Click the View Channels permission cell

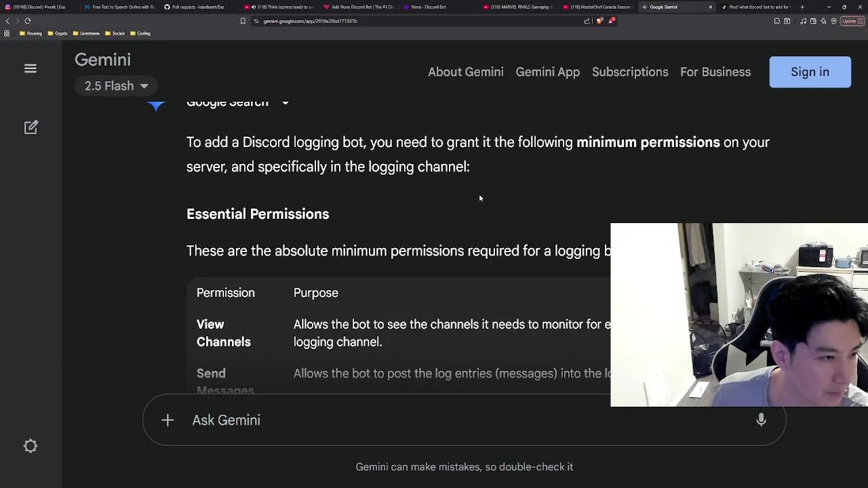[224, 333]
